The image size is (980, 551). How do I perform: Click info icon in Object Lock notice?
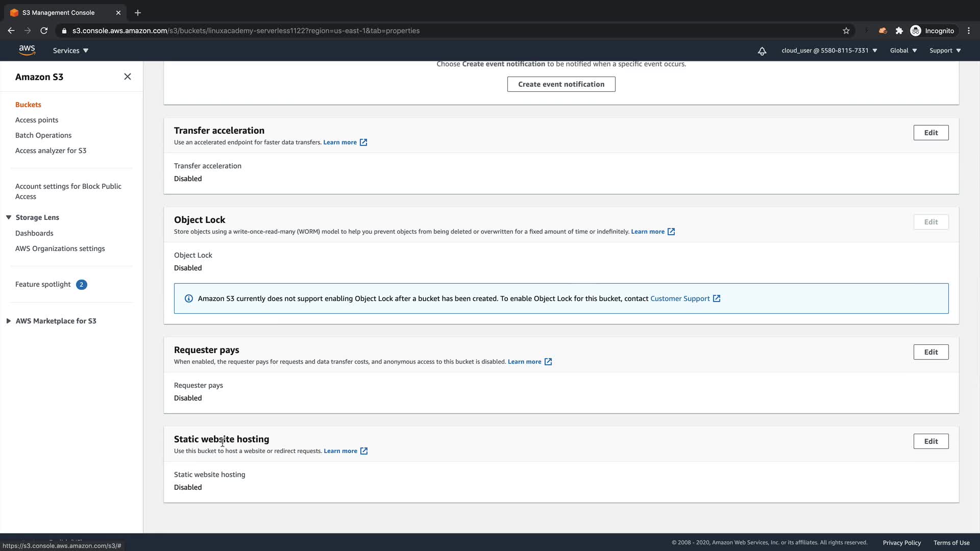tap(188, 298)
